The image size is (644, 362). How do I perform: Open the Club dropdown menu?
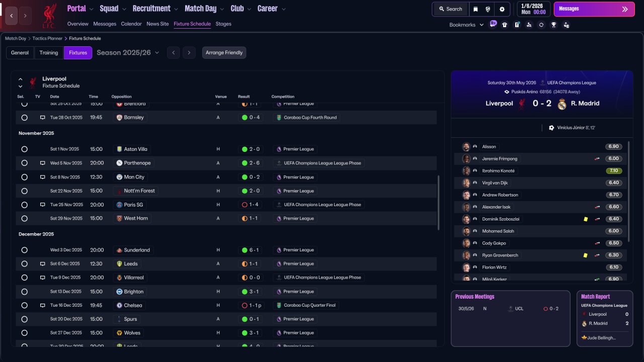coord(240,9)
